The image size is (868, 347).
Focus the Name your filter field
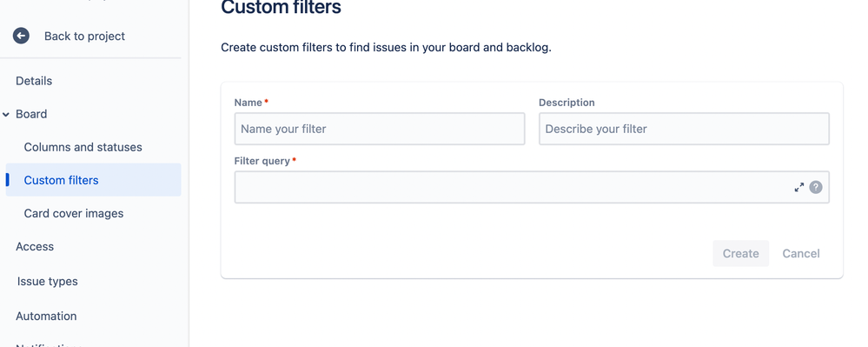click(379, 130)
